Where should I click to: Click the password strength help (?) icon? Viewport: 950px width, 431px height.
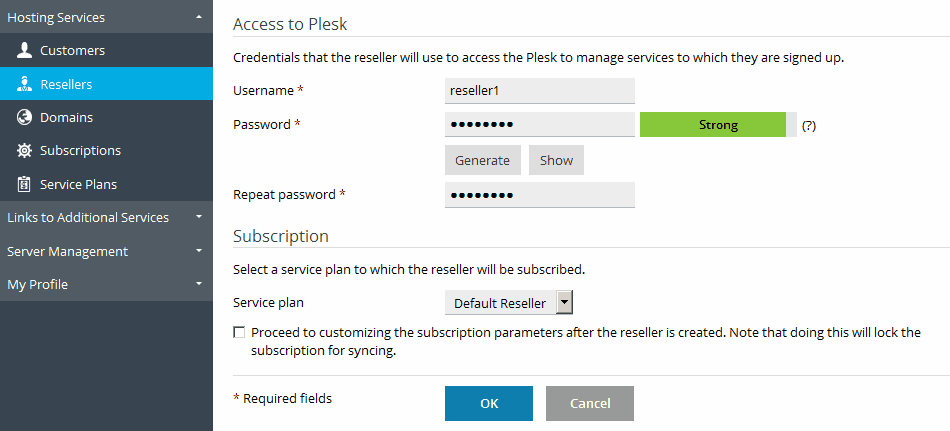point(809,126)
